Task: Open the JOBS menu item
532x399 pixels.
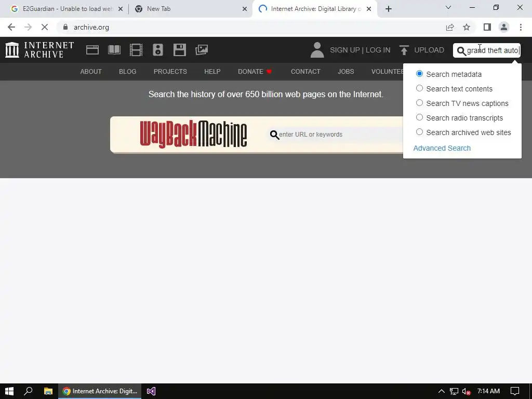Action: click(345, 72)
